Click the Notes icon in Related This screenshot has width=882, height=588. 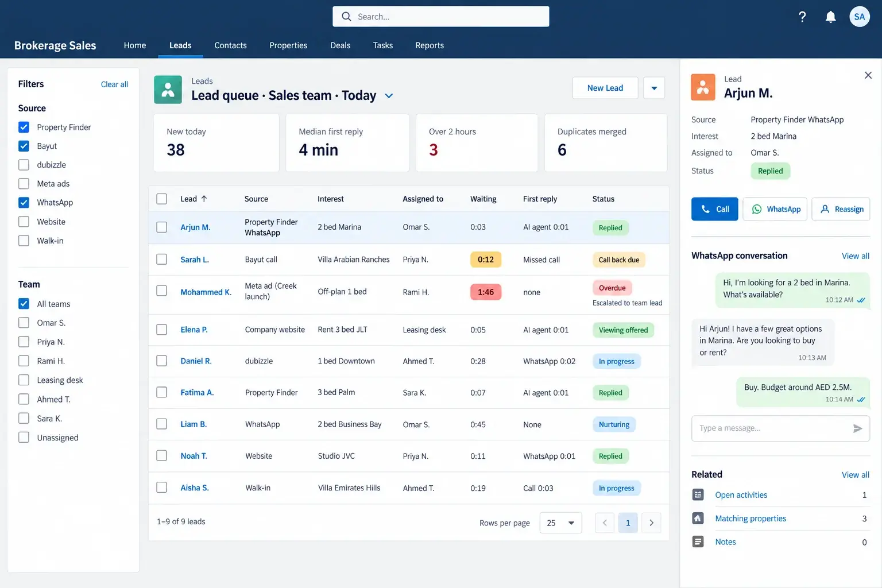tap(698, 542)
